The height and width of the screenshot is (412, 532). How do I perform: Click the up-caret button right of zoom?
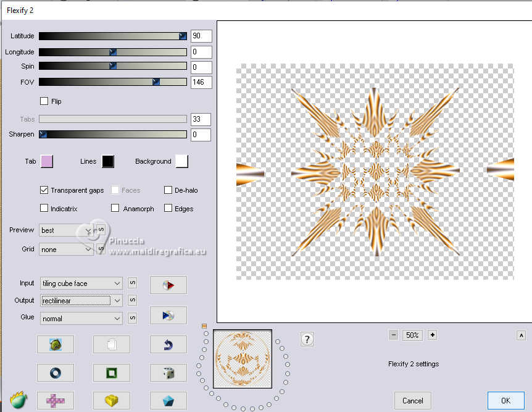point(521,335)
